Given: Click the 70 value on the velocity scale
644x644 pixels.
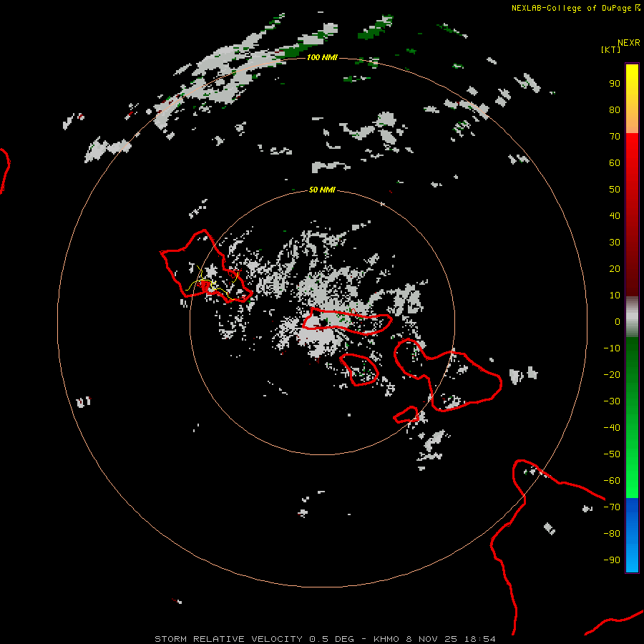Looking at the screenshot, I should point(615,137).
